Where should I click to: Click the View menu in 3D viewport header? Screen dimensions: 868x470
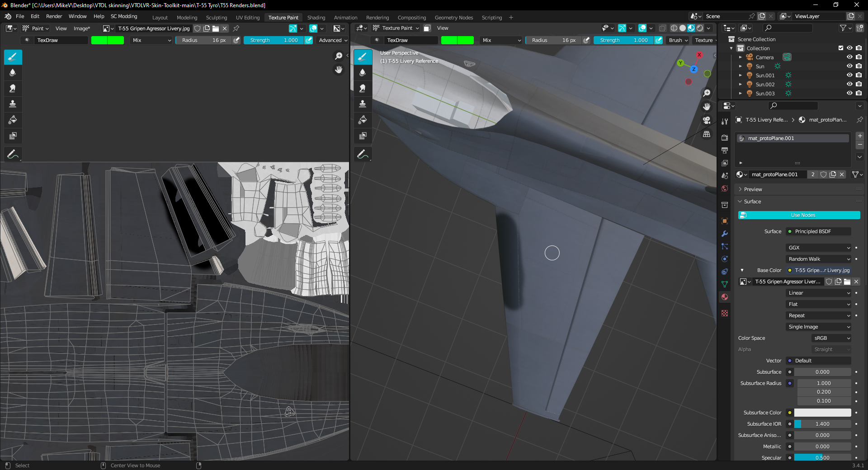(443, 28)
